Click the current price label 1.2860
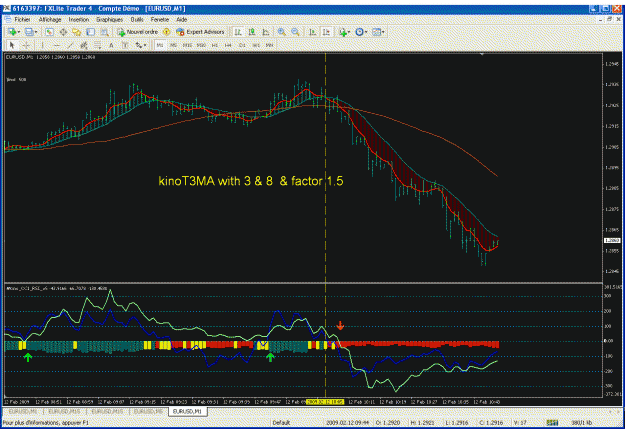 tap(612, 240)
